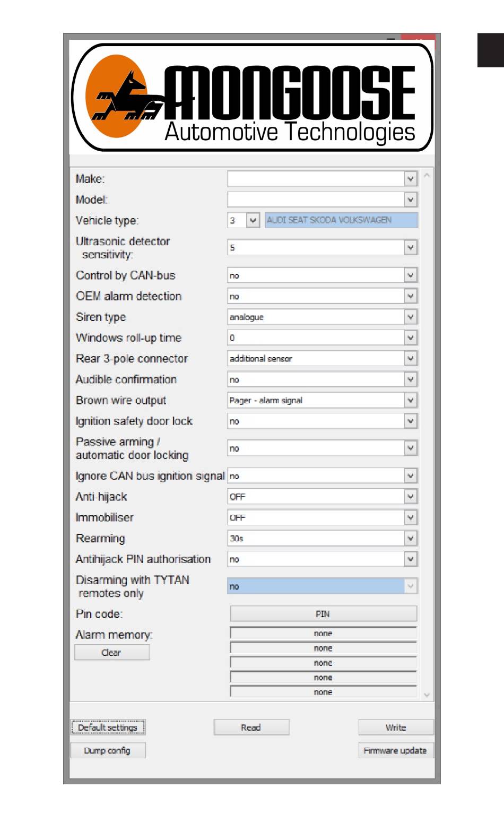Open the Anti-hijack dropdown
This screenshot has height=840, width=504.
click(x=322, y=497)
